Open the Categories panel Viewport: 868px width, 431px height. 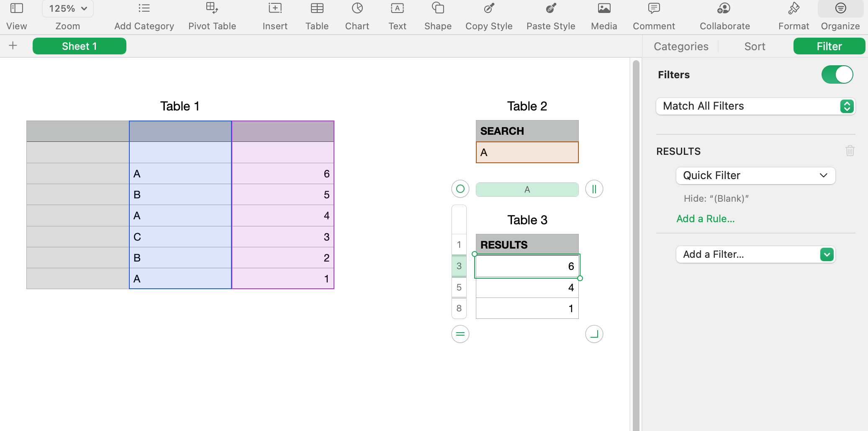coord(680,46)
